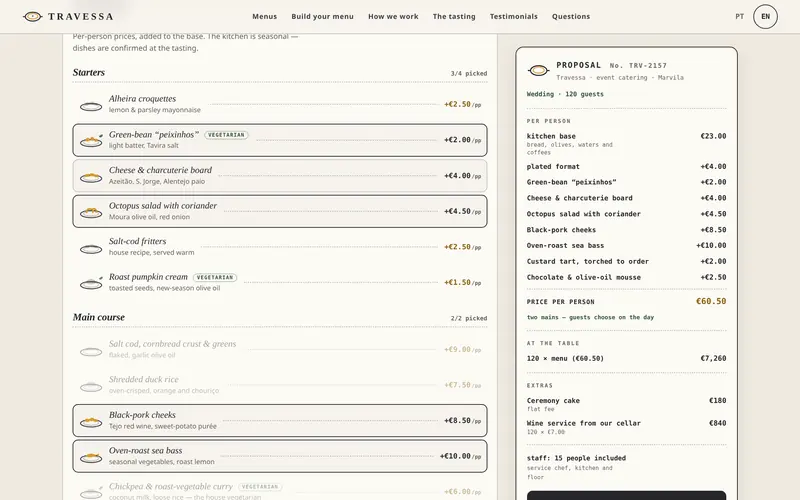800x500 pixels.
Task: Click the Octopus salad plate icon
Action: point(91,212)
